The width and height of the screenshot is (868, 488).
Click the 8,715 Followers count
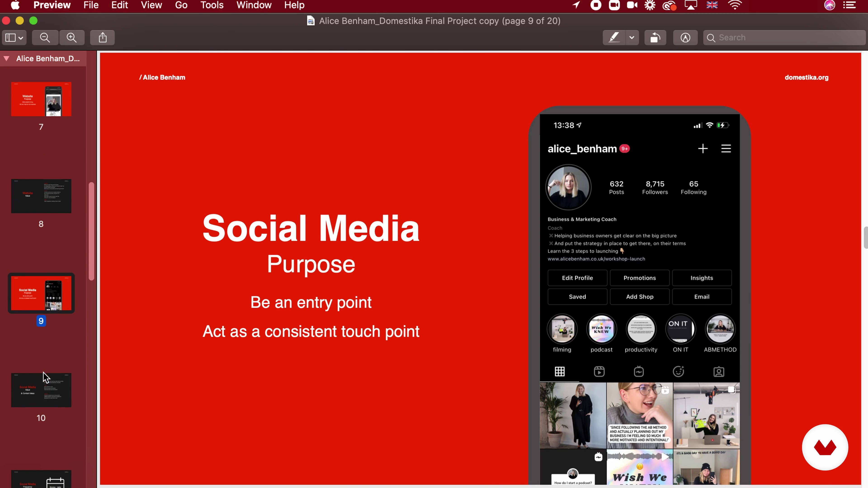pyautogui.click(x=655, y=188)
